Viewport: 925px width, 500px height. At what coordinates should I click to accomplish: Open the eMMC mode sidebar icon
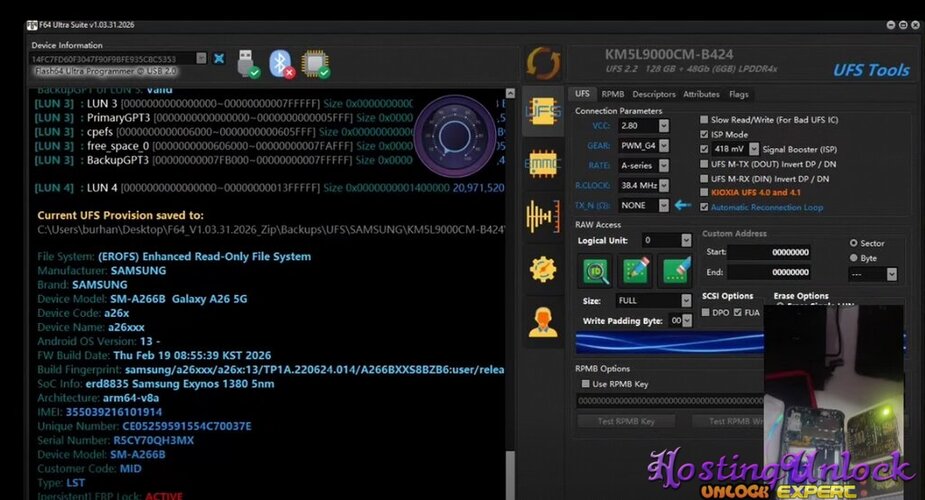[543, 164]
